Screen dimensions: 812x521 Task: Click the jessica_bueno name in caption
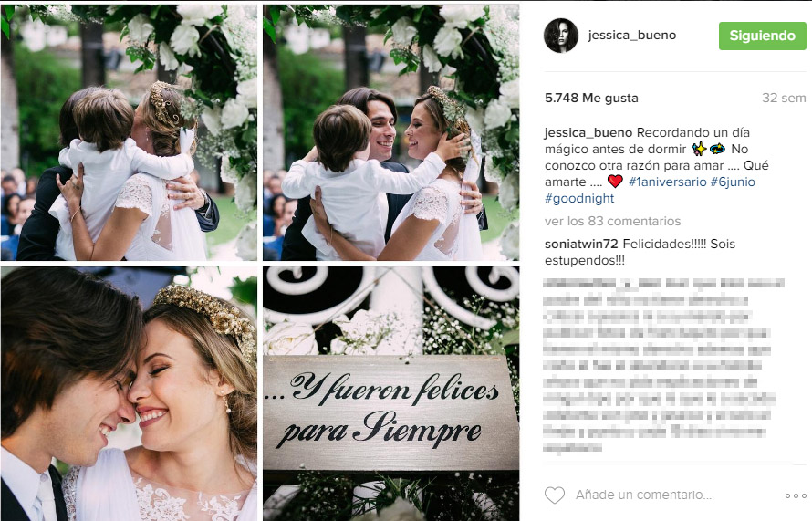[x=588, y=132]
